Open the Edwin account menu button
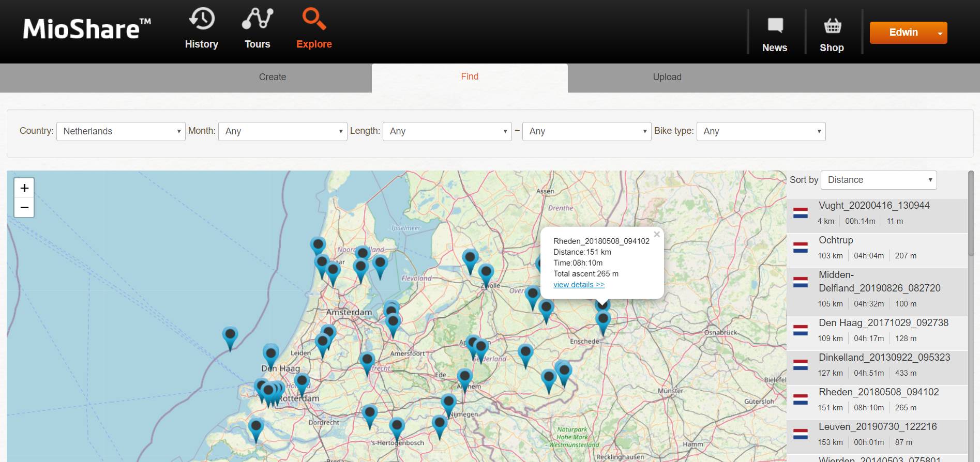Screen dimensions: 980x462 tap(908, 33)
